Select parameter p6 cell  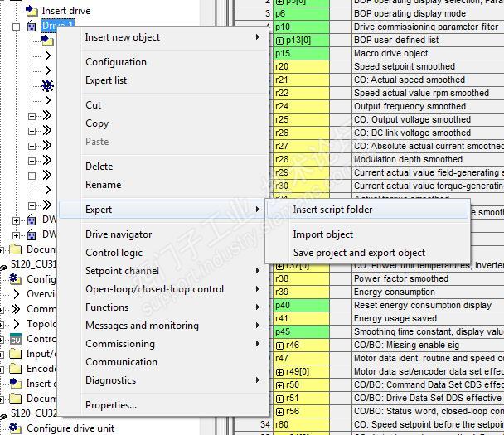(301, 13)
